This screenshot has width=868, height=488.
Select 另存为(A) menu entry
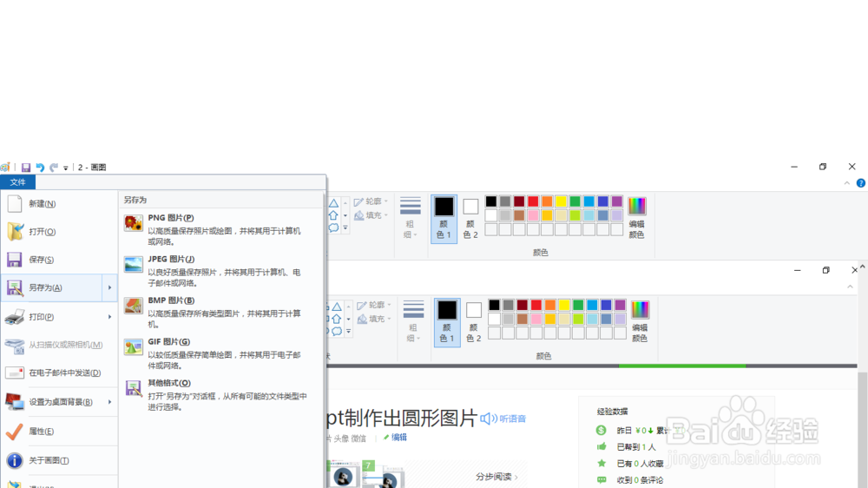[51, 287]
